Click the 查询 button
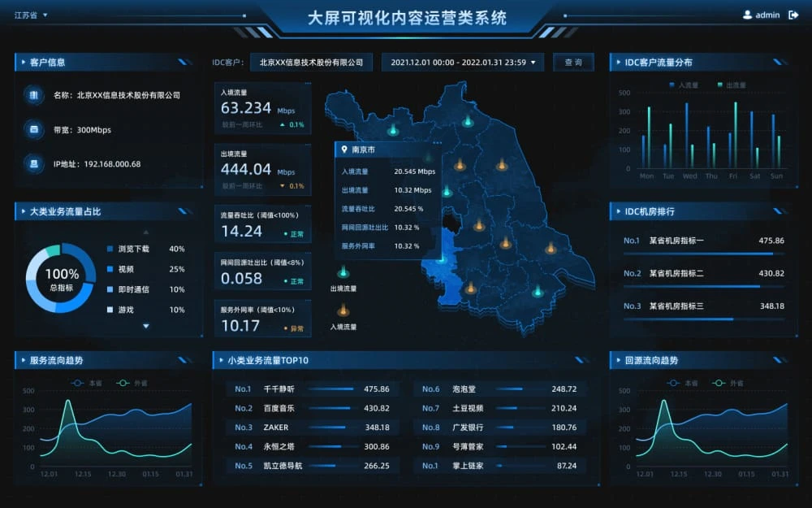The image size is (812, 508). click(573, 63)
